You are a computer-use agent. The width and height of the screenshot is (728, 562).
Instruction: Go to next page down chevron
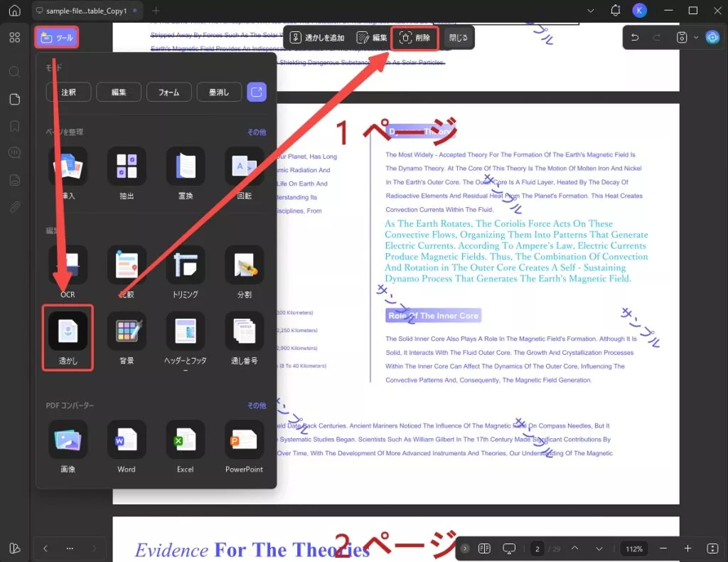pyautogui.click(x=599, y=548)
